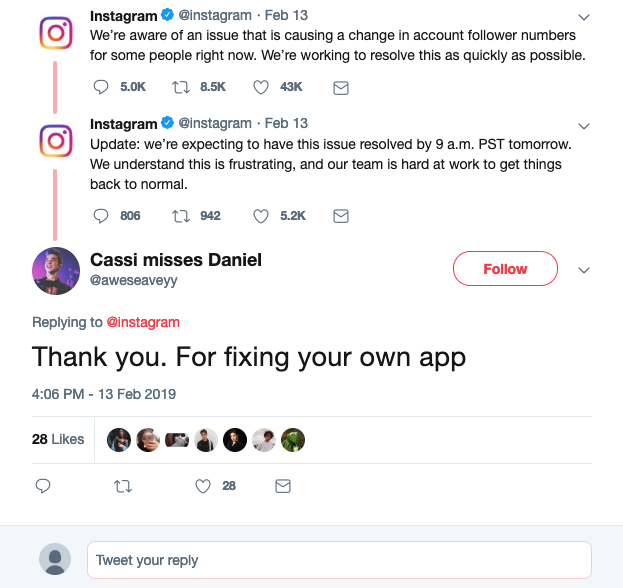The width and height of the screenshot is (623, 588).
Task: Reply to the Instagram update tweet
Action: tap(100, 215)
